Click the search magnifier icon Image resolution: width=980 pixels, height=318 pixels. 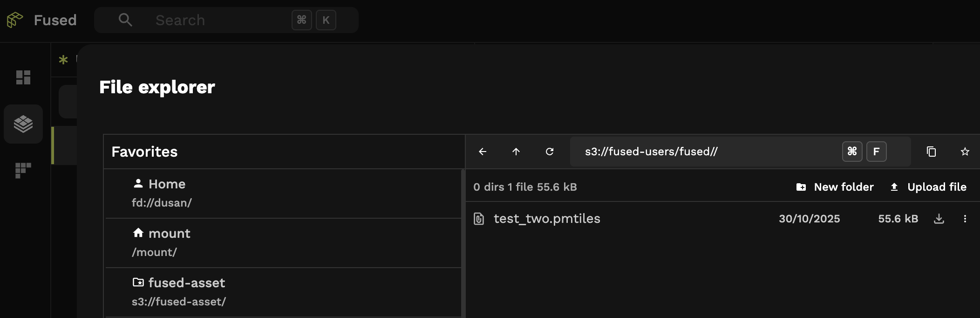point(125,20)
